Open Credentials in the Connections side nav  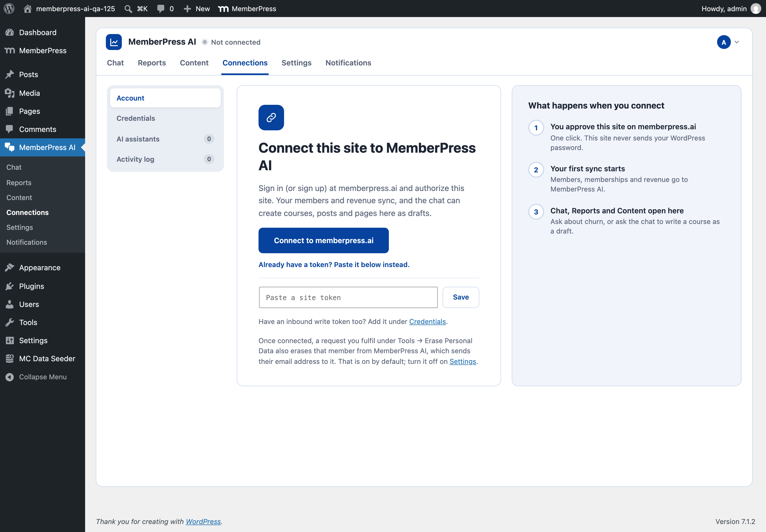tap(165, 118)
